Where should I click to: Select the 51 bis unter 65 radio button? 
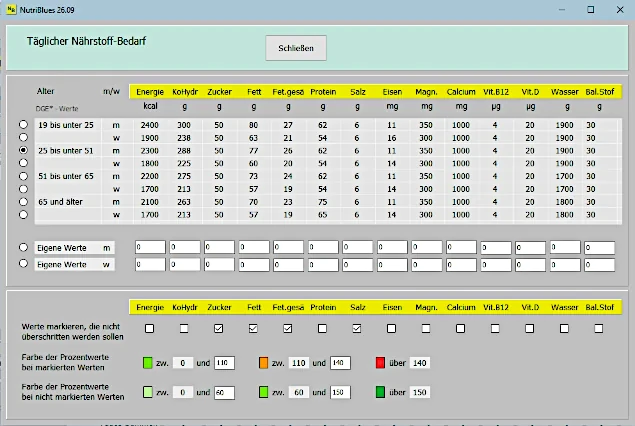coord(23,175)
